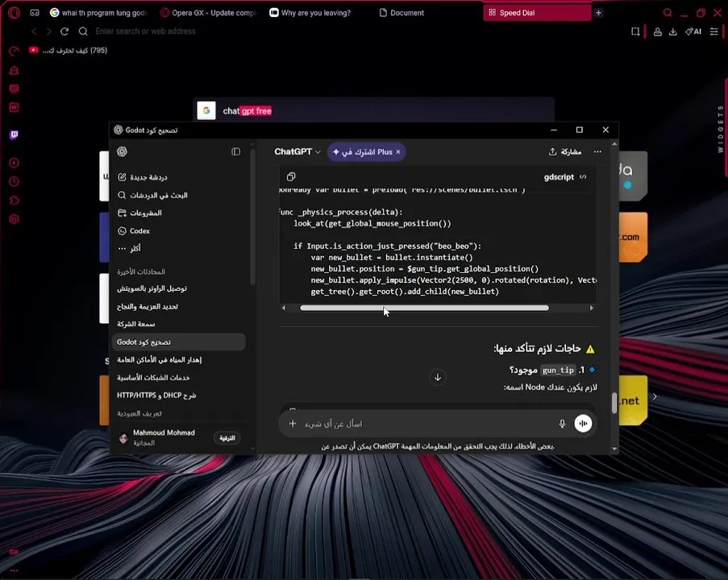Start voice mode in ChatGPT
The image size is (728, 580).
pos(583,423)
